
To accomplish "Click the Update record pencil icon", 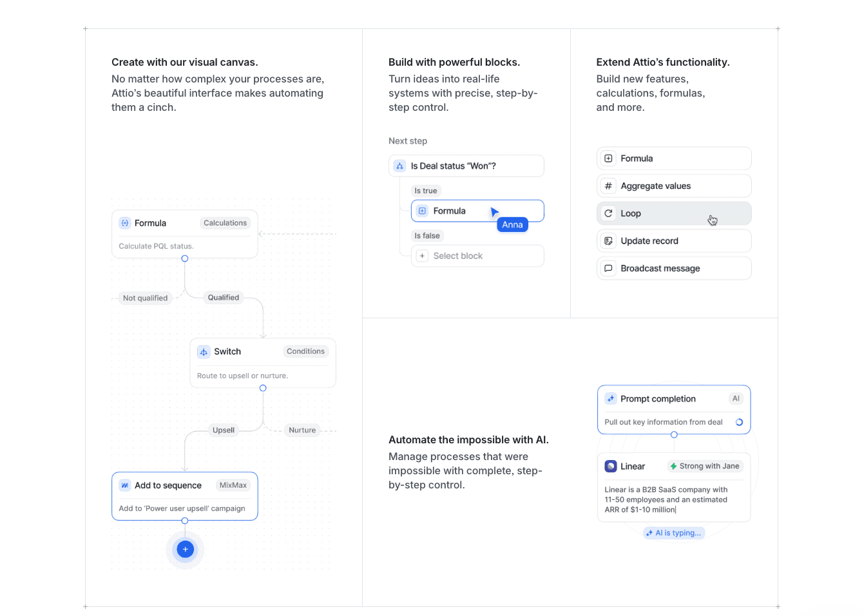I will [x=608, y=240].
